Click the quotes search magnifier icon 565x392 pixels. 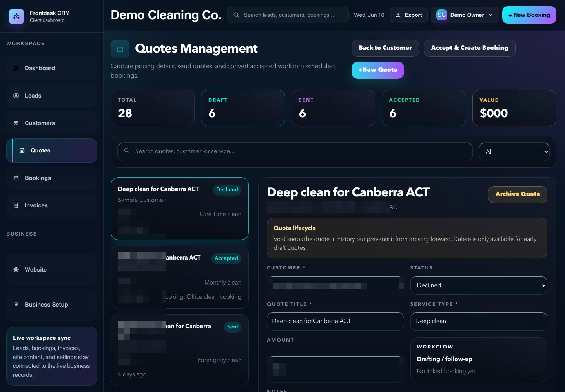point(127,151)
